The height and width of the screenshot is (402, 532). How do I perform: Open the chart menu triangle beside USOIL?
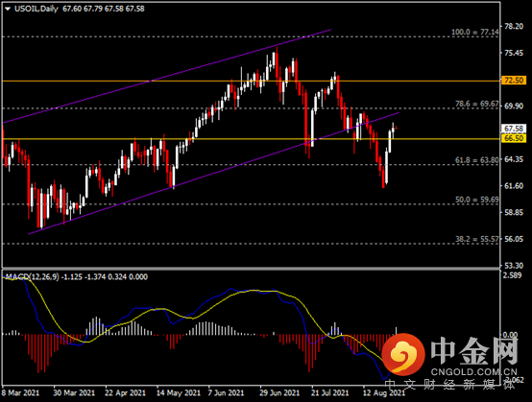click(8, 10)
